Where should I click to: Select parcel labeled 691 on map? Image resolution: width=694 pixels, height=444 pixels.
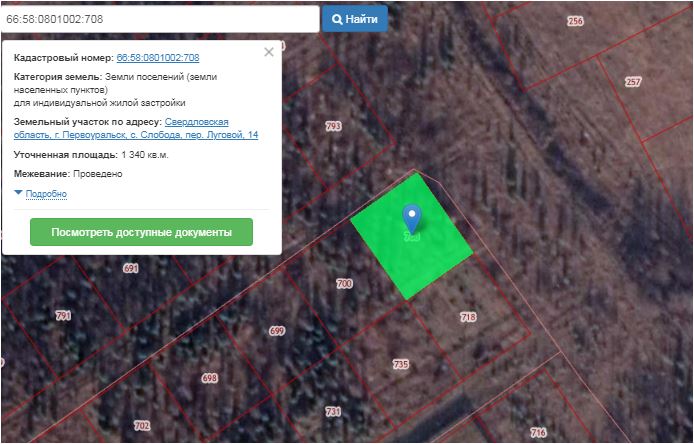pos(131,268)
